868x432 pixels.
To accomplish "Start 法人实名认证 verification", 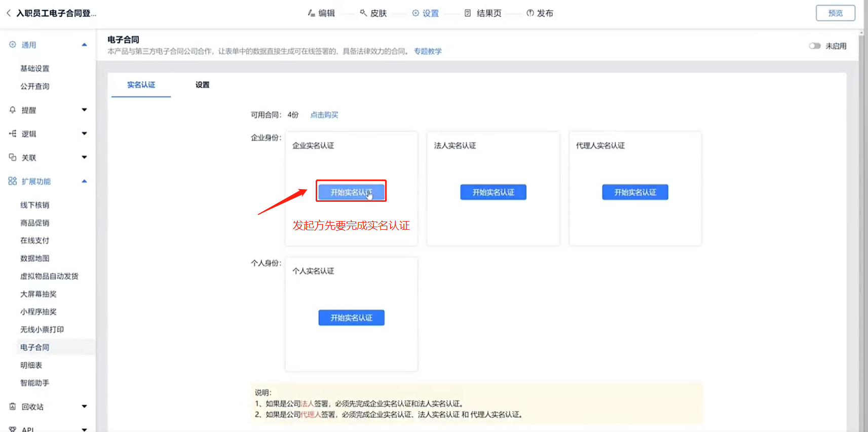I will 493,192.
